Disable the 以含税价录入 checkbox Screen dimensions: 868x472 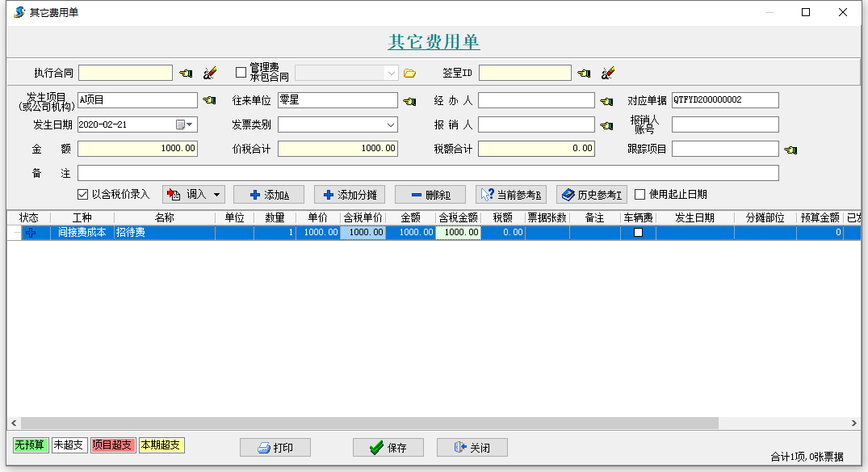click(x=82, y=194)
